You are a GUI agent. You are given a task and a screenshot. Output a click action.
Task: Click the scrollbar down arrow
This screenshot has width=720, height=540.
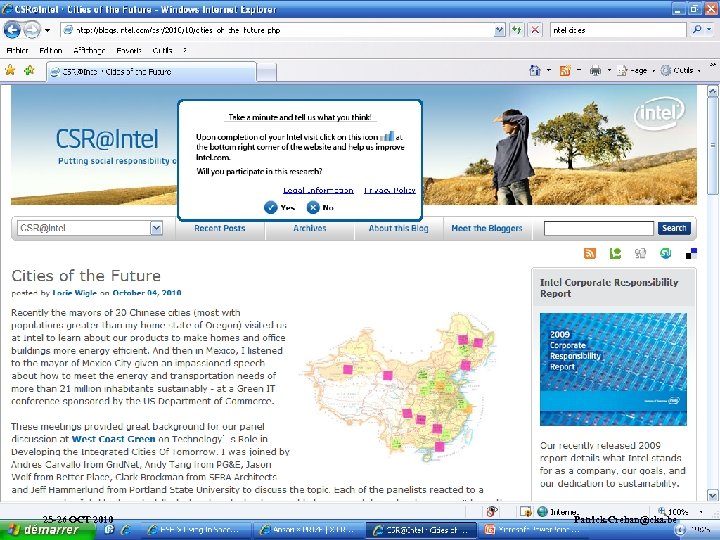tap(713, 495)
